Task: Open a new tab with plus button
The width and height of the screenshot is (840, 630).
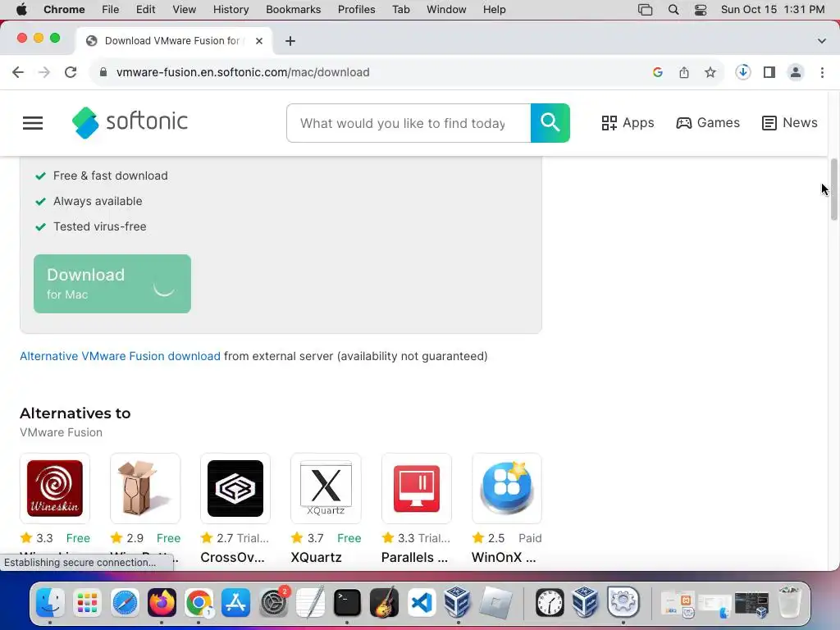Action: (x=290, y=41)
